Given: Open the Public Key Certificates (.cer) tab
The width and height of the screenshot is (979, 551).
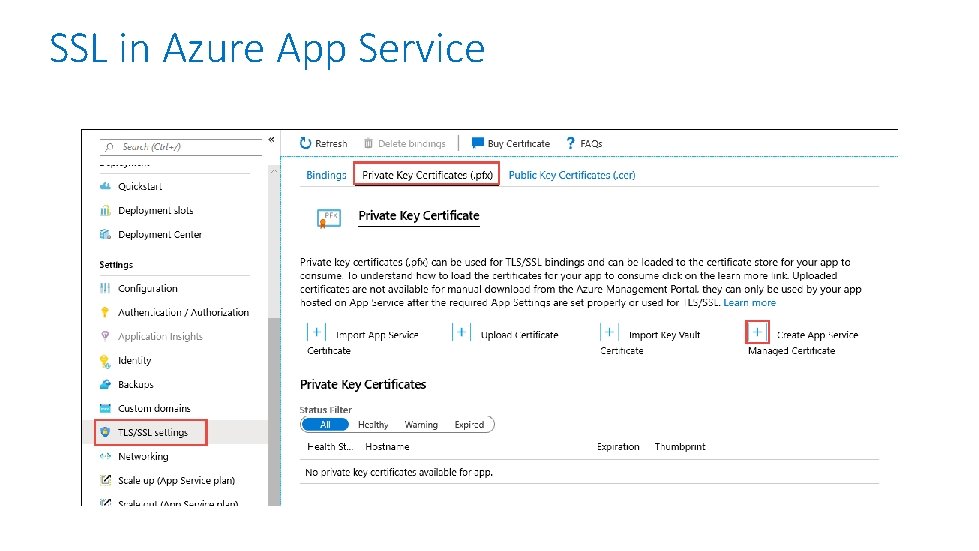Looking at the screenshot, I should click(572, 175).
